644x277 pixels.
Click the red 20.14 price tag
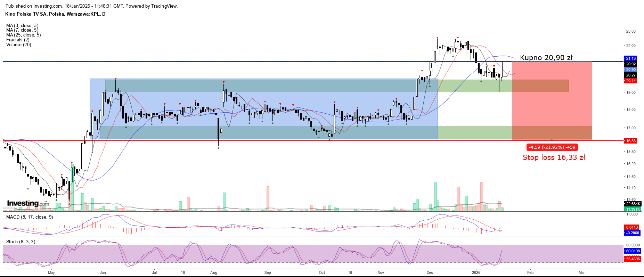pos(631,81)
